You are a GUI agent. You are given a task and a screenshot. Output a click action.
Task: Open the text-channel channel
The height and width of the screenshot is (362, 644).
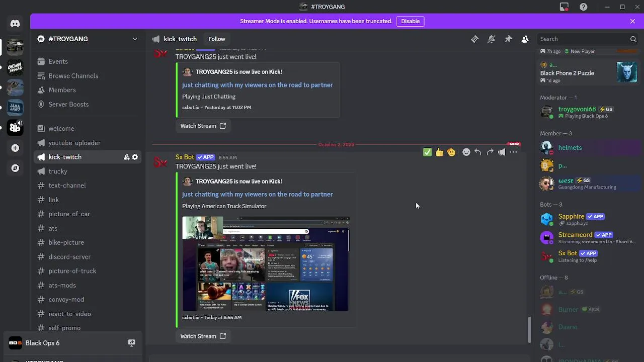click(x=88, y=185)
